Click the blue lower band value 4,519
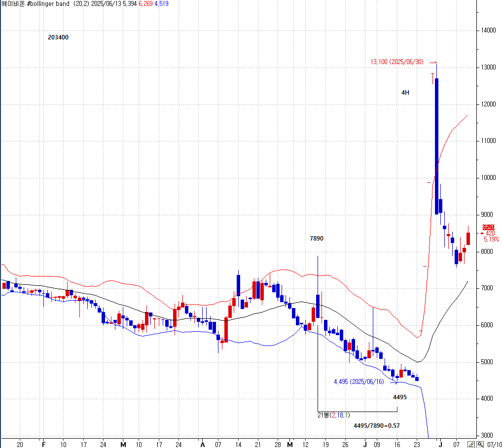This screenshot has height=448, width=502. click(161, 4)
